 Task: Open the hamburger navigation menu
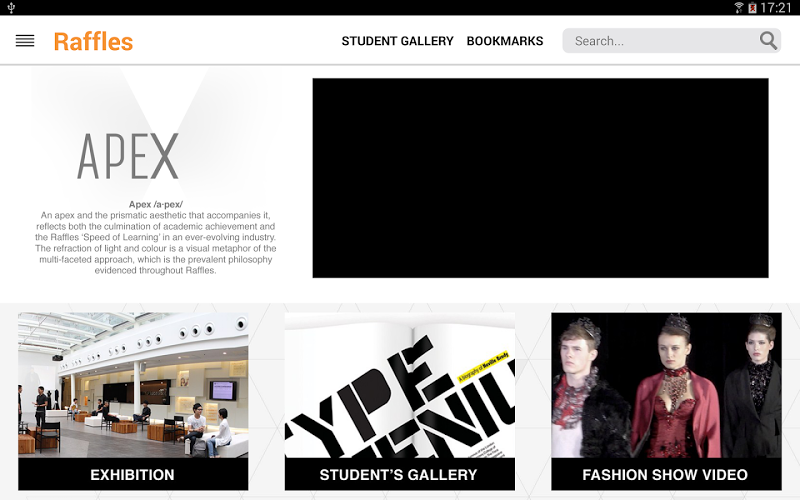[25, 41]
